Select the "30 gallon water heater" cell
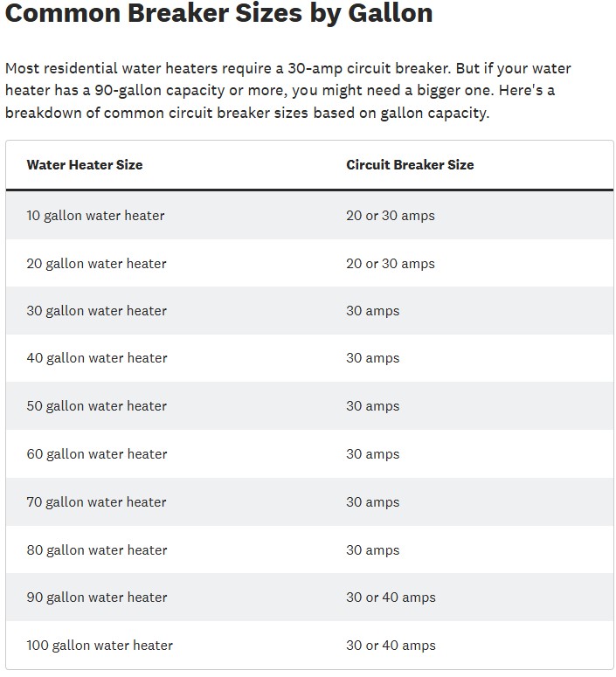The image size is (616, 677). point(96,311)
